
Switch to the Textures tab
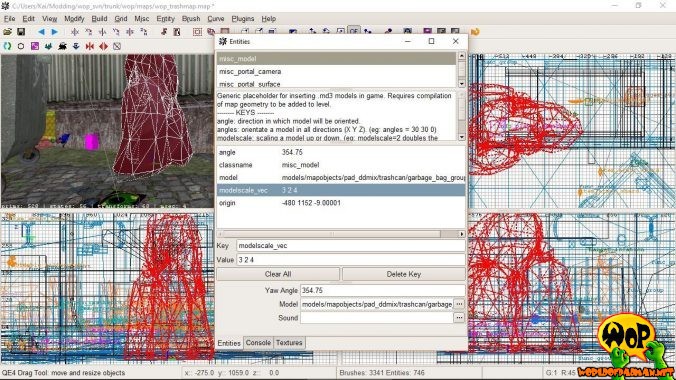(289, 343)
